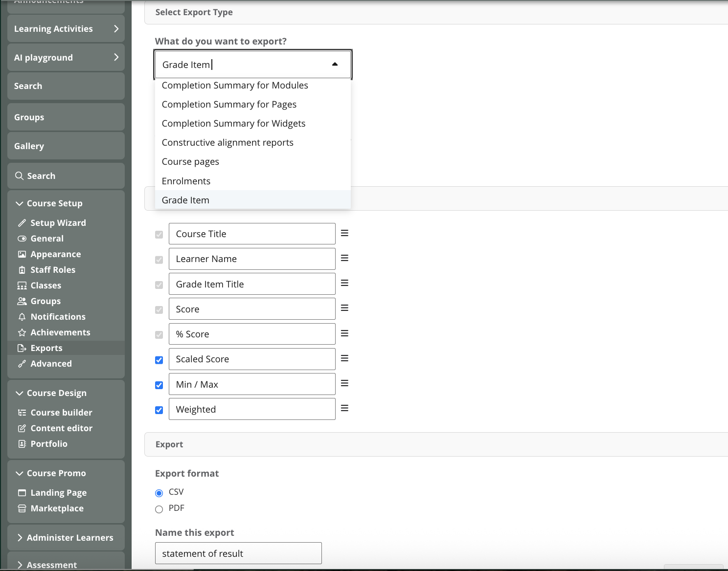The image size is (728, 571).
Task: Expand the Administer Learners section
Action: (x=20, y=538)
